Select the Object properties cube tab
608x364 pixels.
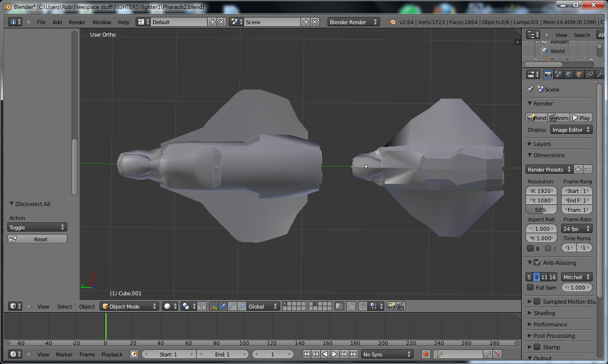[x=579, y=74]
